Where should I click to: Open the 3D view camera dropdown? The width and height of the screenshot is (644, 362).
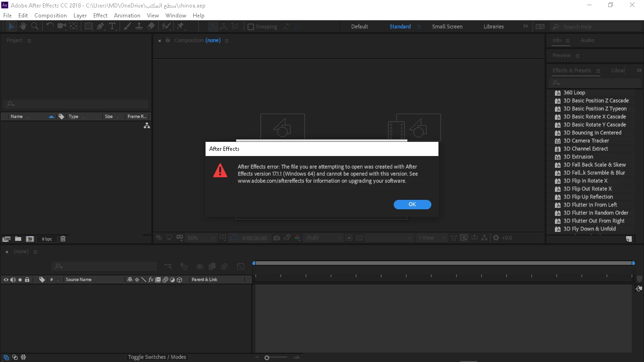[389, 238]
